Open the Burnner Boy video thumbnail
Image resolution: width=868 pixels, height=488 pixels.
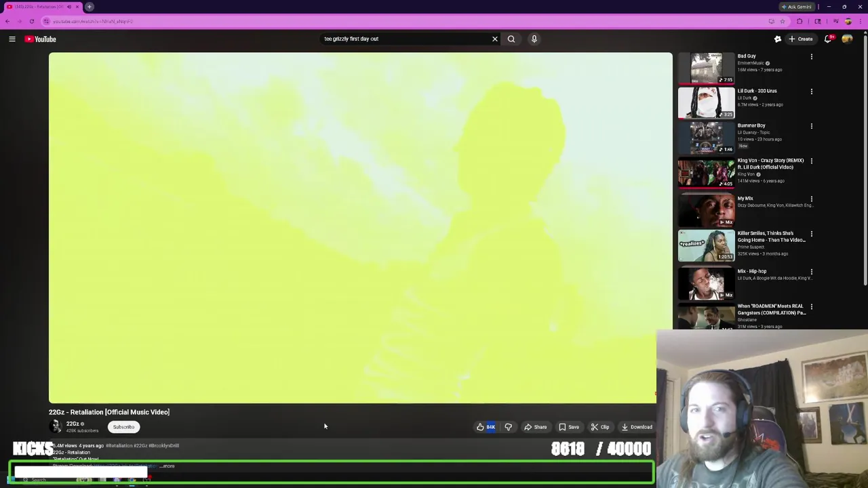[x=706, y=138]
